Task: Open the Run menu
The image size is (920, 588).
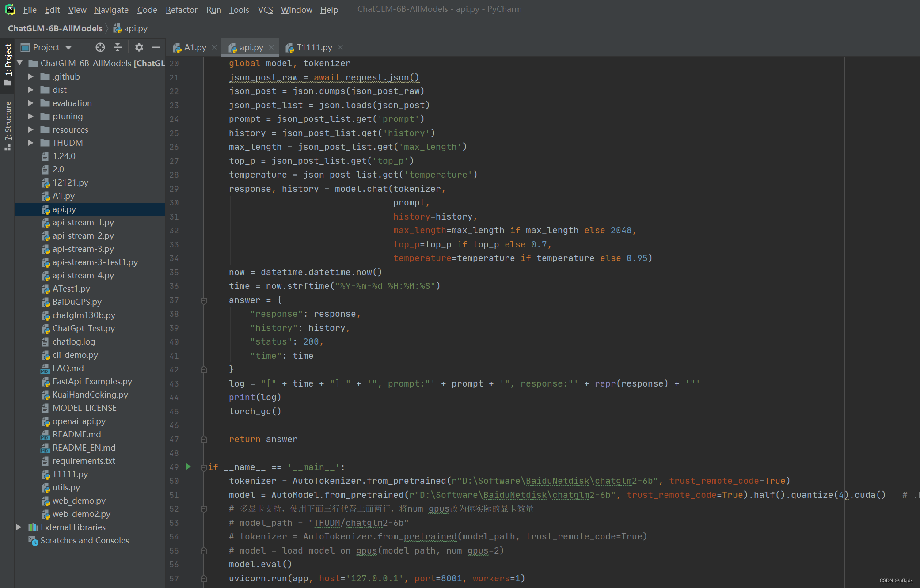Action: pyautogui.click(x=214, y=9)
